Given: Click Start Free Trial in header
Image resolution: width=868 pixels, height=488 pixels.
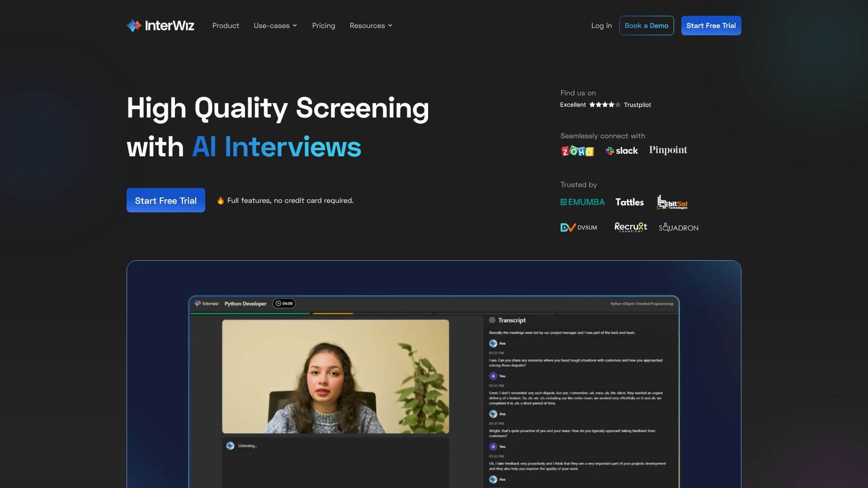Looking at the screenshot, I should 711,26.
